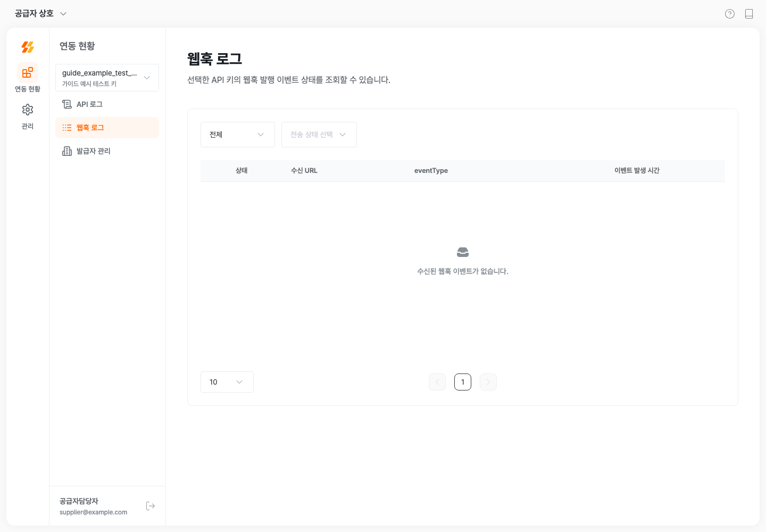Viewport: 766px width, 532px height.
Task: Open the 연동 현황 sidebar icon
Action: click(x=28, y=72)
